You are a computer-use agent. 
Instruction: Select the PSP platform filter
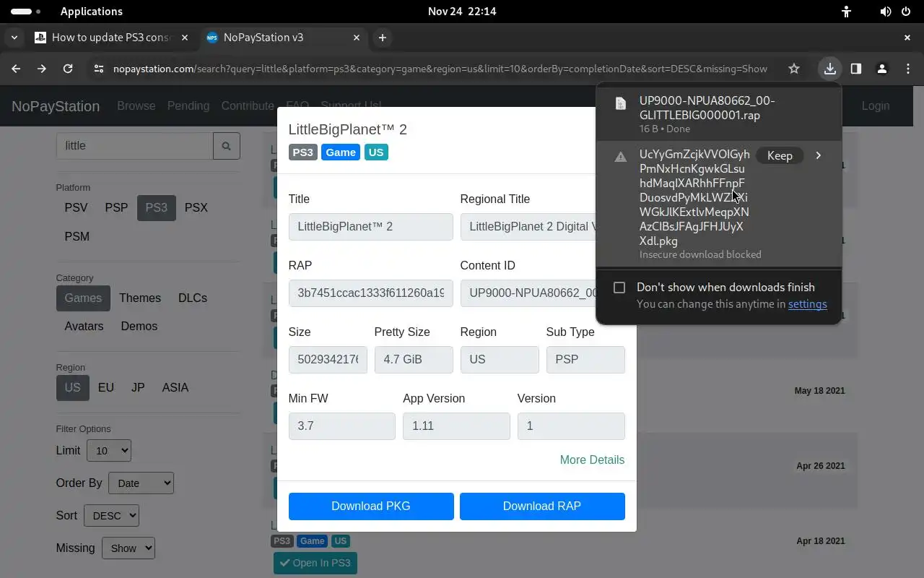pos(116,208)
